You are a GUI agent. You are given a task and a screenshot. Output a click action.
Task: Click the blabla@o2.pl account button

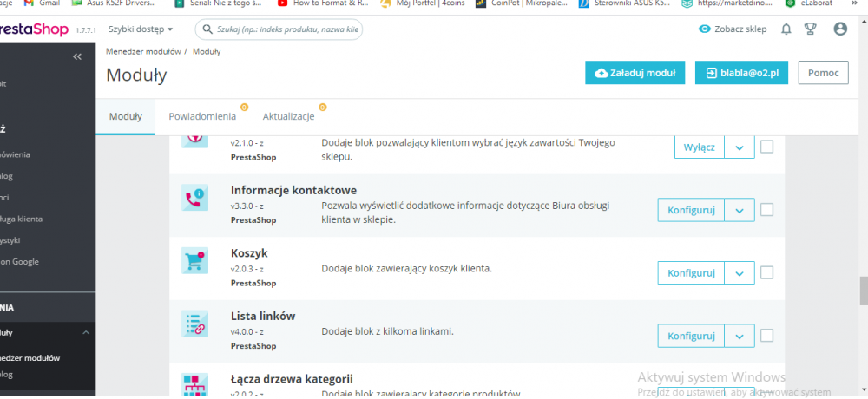pos(741,73)
